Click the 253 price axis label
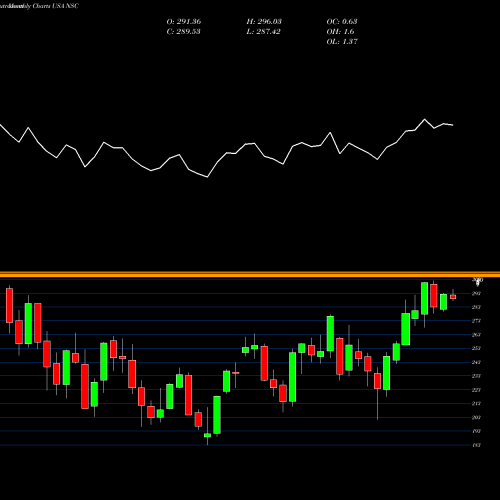The image size is (500, 500). [x=476, y=348]
